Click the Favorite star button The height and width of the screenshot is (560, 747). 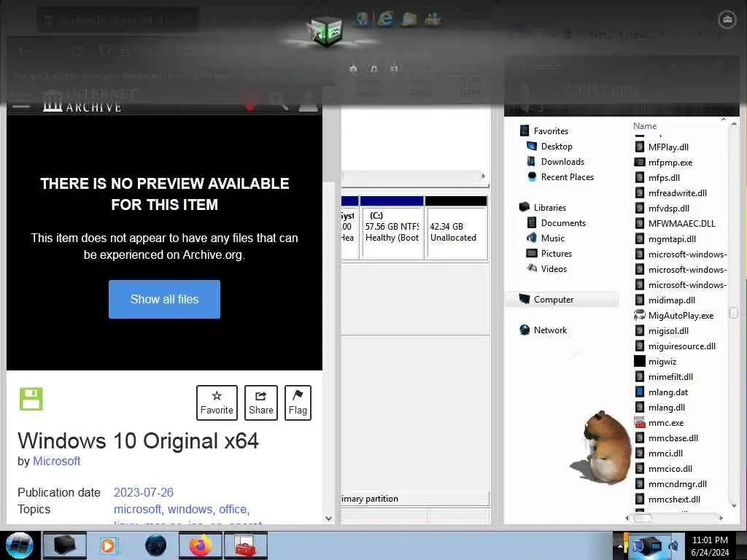tap(217, 402)
